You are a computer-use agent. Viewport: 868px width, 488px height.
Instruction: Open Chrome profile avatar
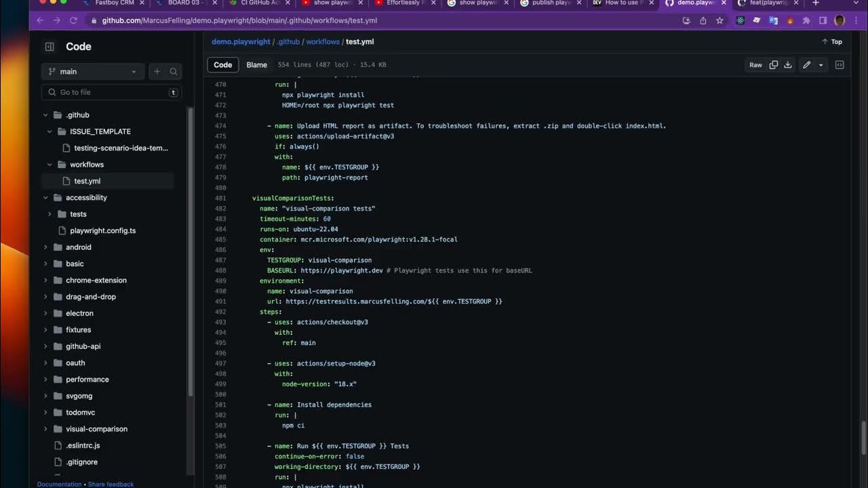(840, 20)
